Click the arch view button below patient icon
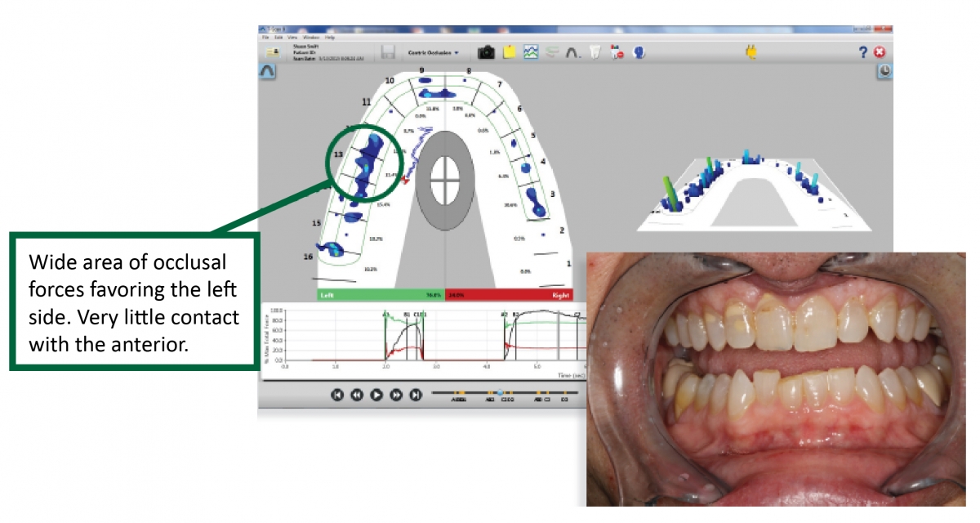 (266, 72)
